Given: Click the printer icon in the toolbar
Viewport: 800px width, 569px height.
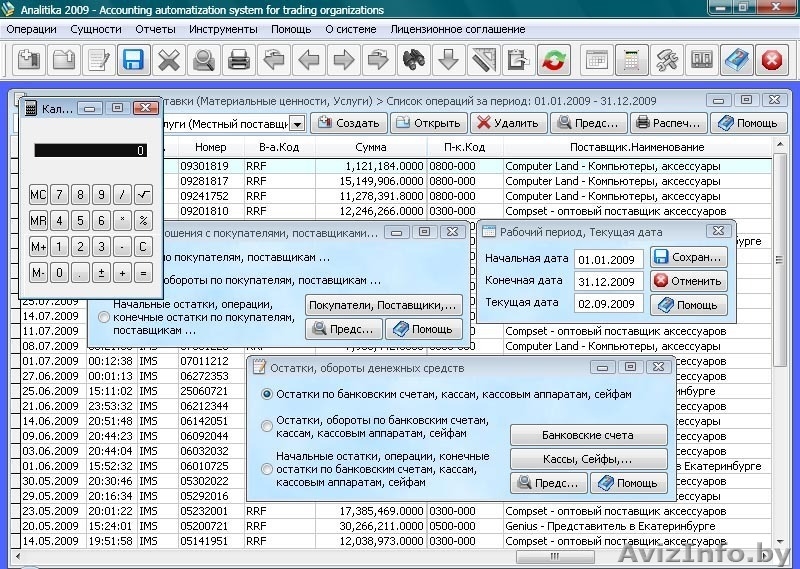Looking at the screenshot, I should tap(238, 60).
